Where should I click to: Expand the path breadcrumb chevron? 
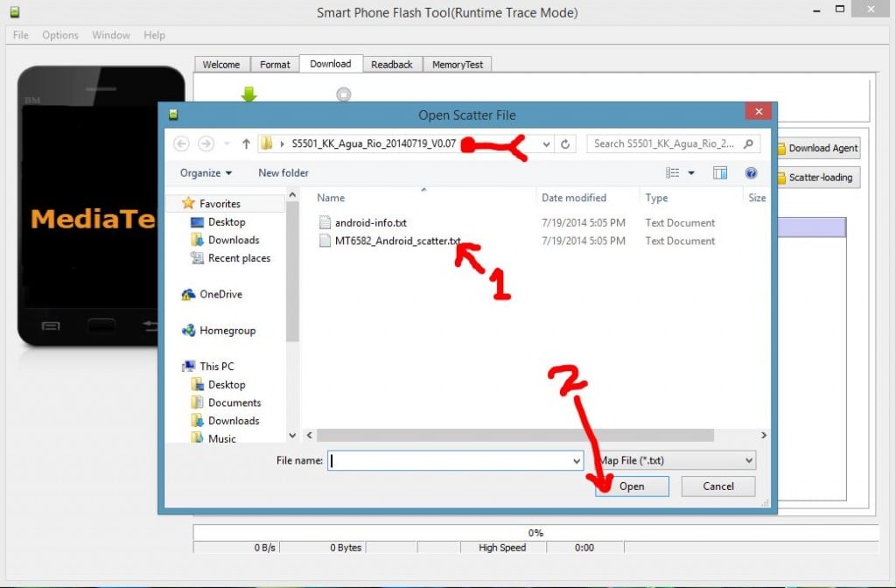(283, 144)
